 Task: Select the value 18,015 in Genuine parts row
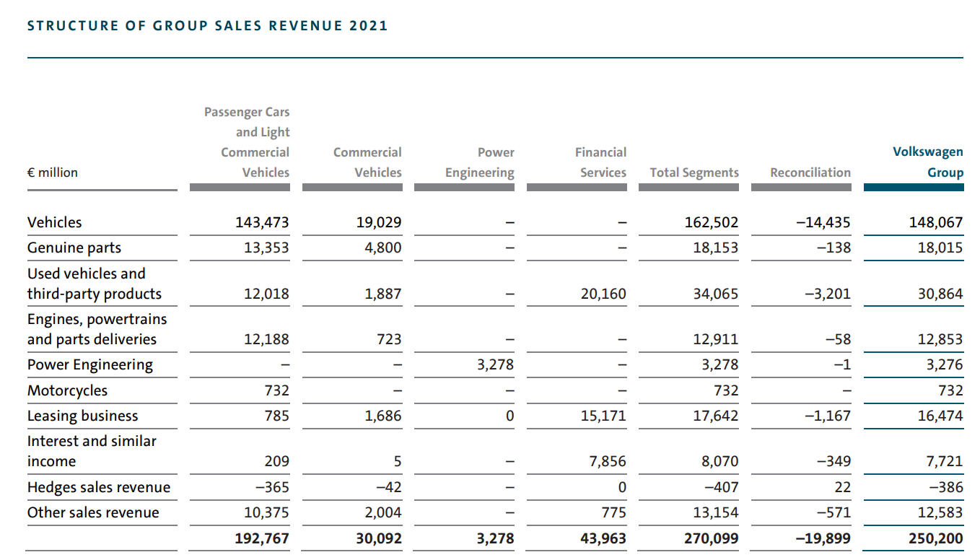939,248
